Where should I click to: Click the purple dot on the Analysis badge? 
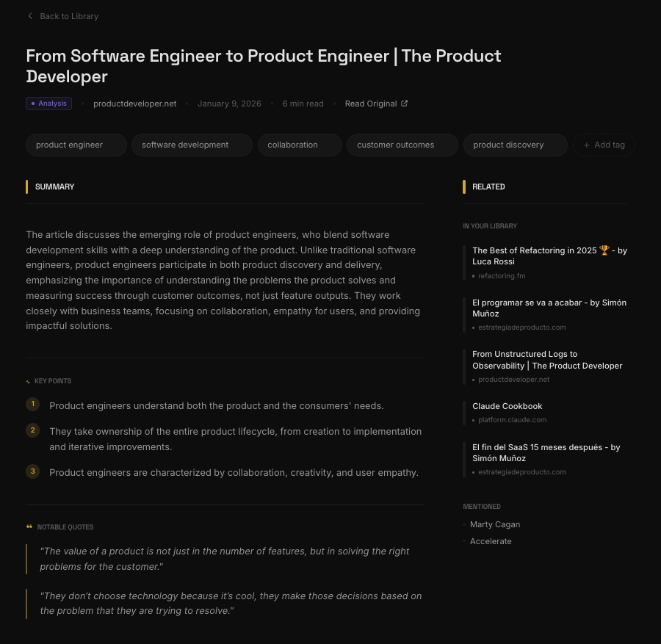click(33, 104)
